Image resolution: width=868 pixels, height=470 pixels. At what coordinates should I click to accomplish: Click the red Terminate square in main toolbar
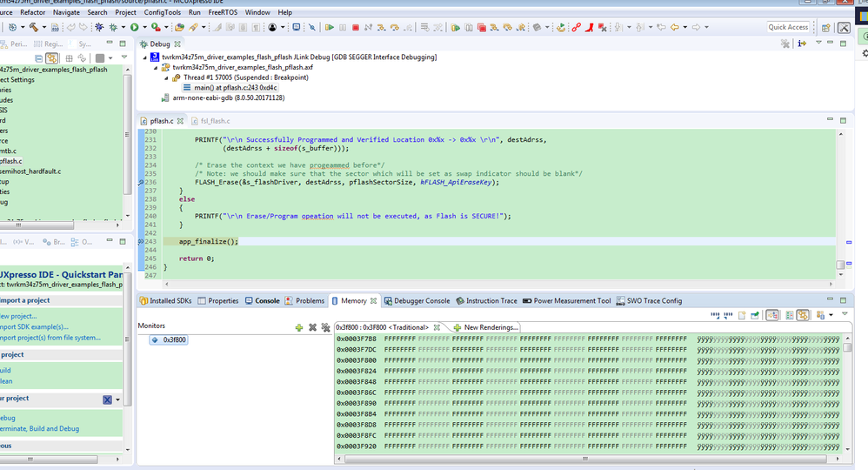pos(356,27)
